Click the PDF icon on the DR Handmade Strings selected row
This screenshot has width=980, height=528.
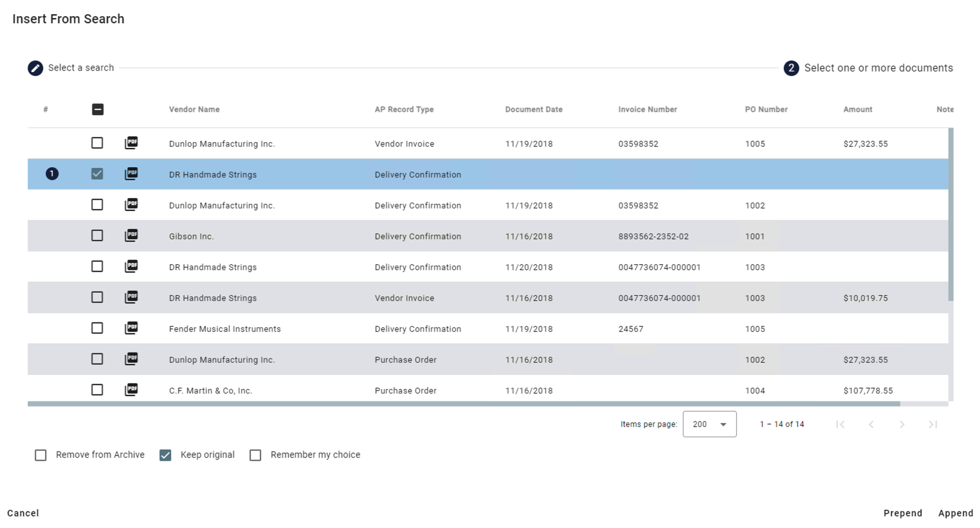[131, 174]
